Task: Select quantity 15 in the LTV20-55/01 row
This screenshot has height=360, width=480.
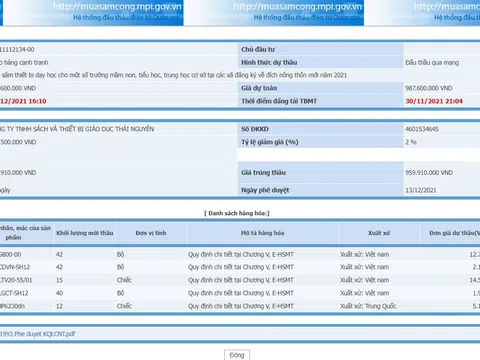Action: tap(59, 280)
